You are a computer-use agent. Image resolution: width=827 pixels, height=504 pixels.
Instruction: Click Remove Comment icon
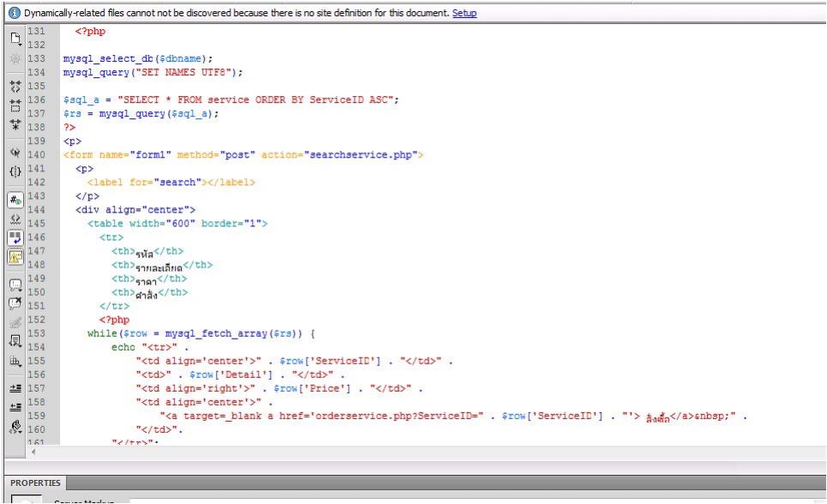[15, 303]
